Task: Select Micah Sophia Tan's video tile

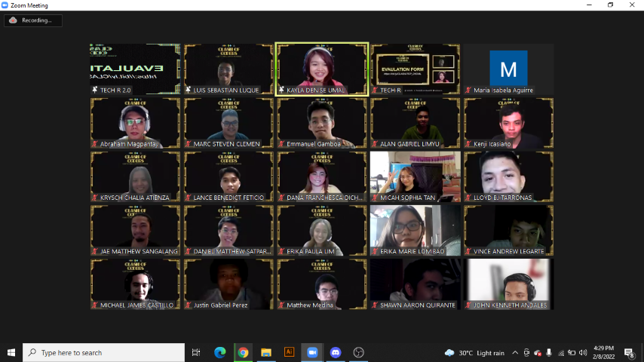Action: point(415,176)
